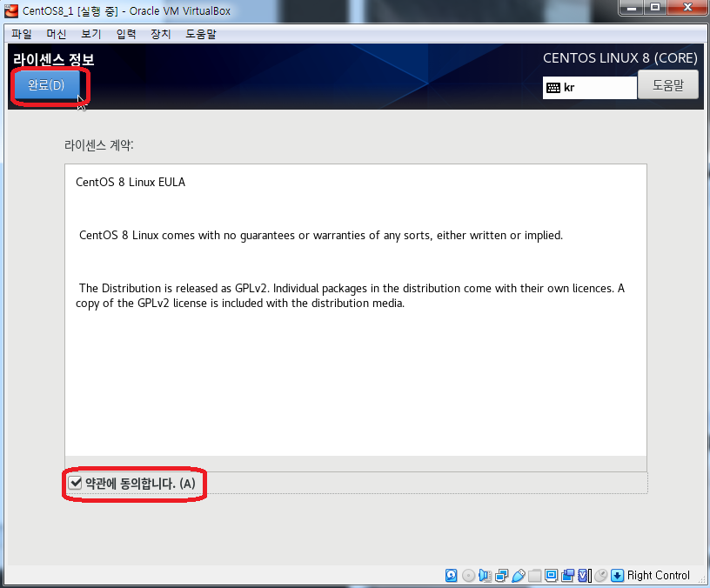The height and width of the screenshot is (588, 710).
Task: Click the kr keyboard layout field
Action: (x=590, y=87)
